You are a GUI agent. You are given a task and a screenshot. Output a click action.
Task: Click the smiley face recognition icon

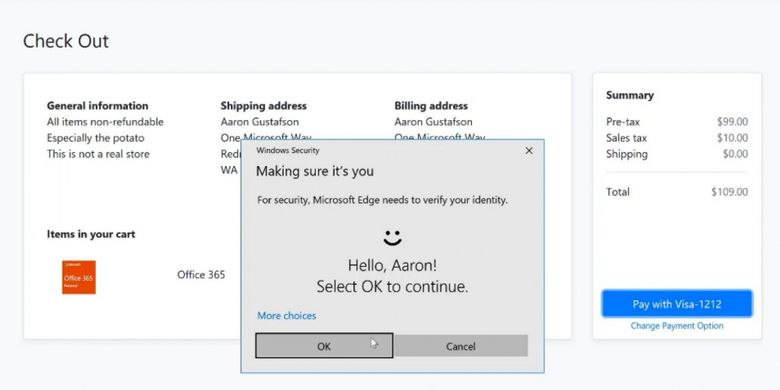pos(392,237)
